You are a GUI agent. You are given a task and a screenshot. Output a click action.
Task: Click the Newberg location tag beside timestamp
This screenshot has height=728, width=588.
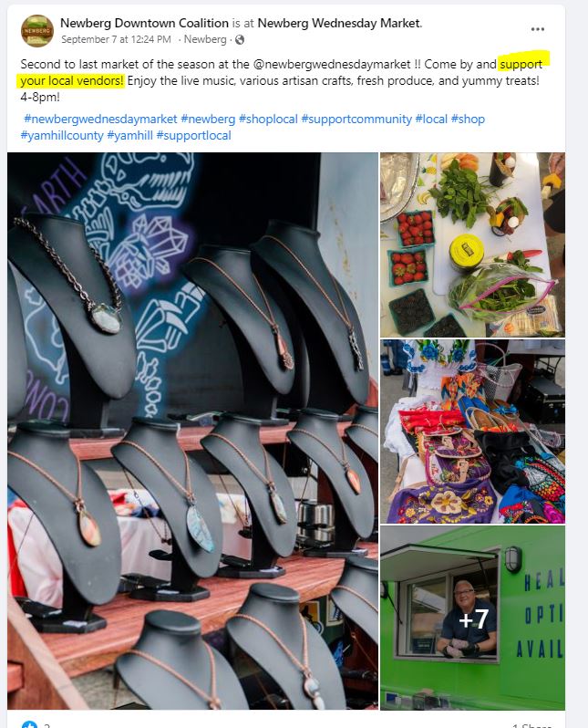click(205, 39)
